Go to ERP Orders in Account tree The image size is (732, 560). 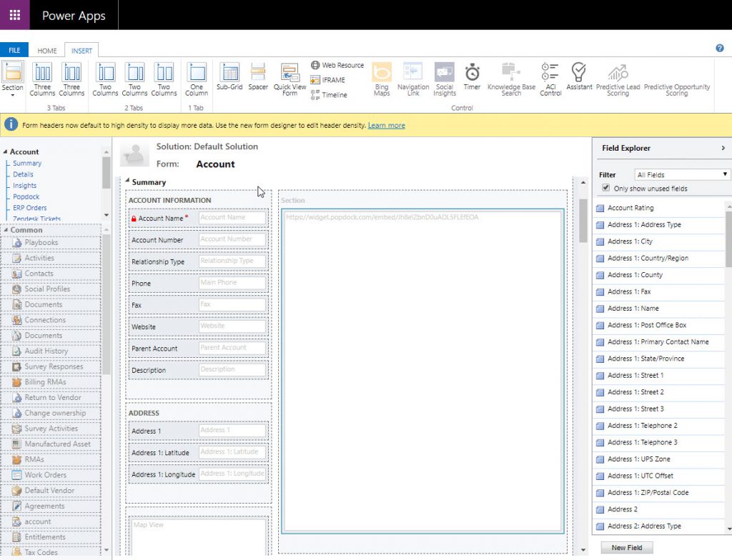[30, 208]
